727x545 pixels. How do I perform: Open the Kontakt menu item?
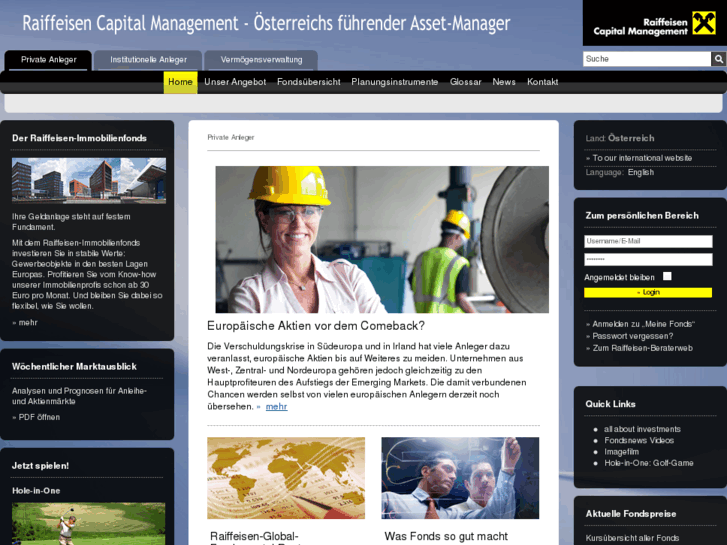coord(542,82)
